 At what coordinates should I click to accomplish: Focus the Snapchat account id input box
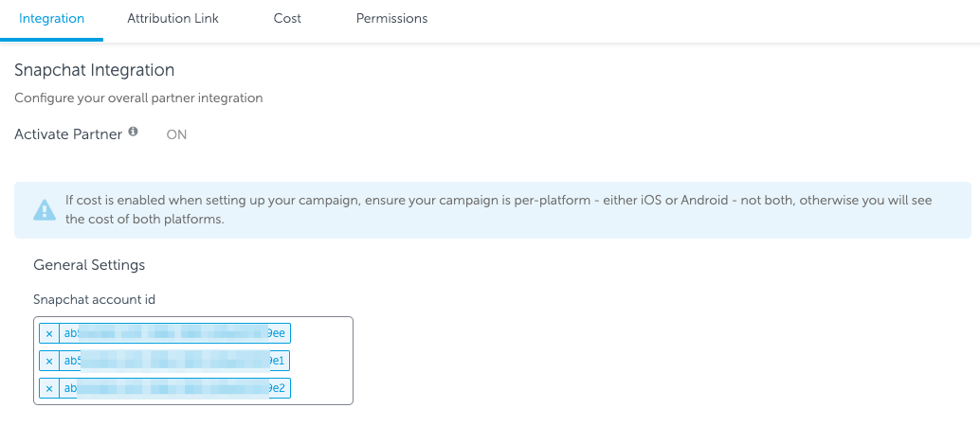click(x=322, y=362)
